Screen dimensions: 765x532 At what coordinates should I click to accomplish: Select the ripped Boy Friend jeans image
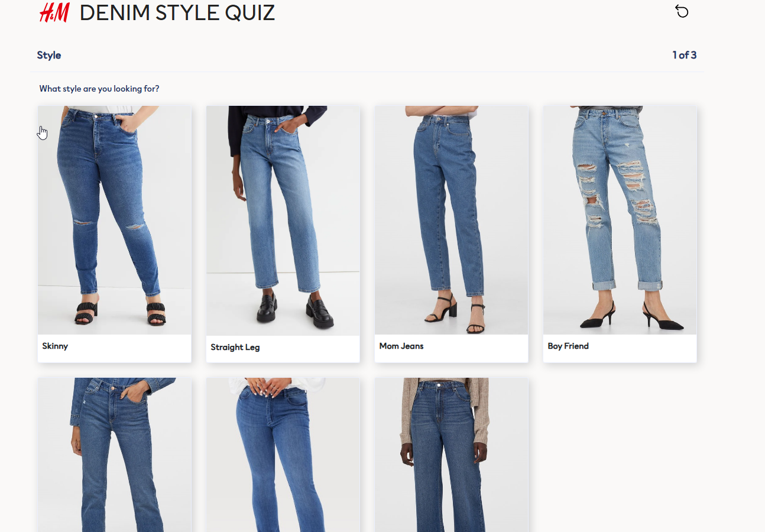pyautogui.click(x=620, y=220)
